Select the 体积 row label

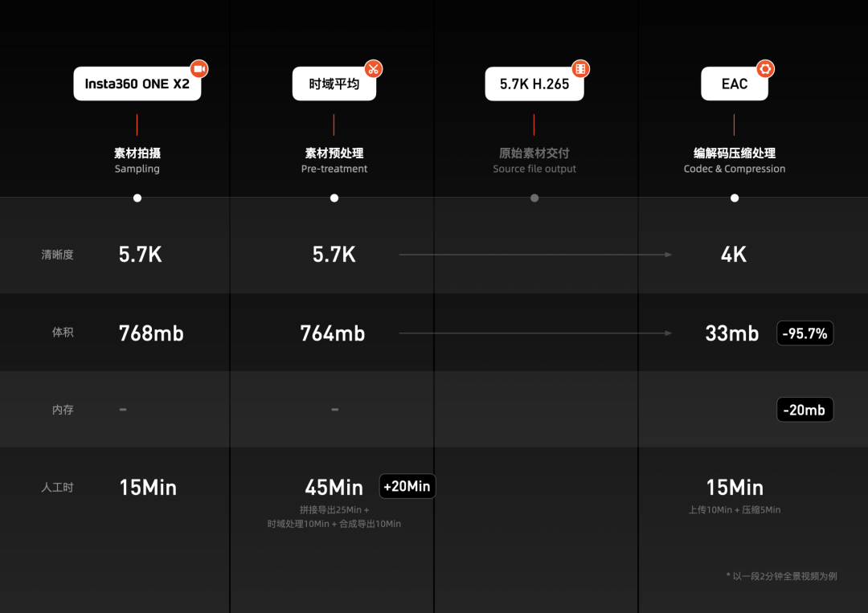click(x=63, y=332)
